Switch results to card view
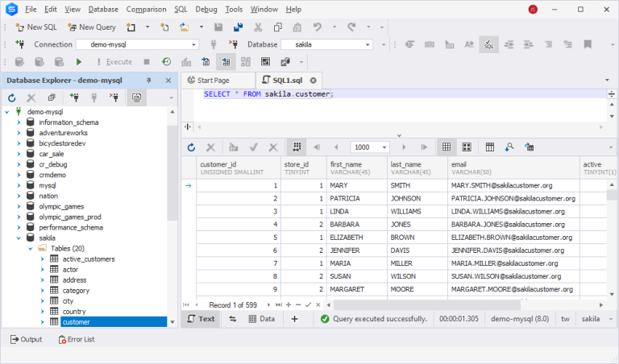Screen dimensions: 619x364 point(467,147)
